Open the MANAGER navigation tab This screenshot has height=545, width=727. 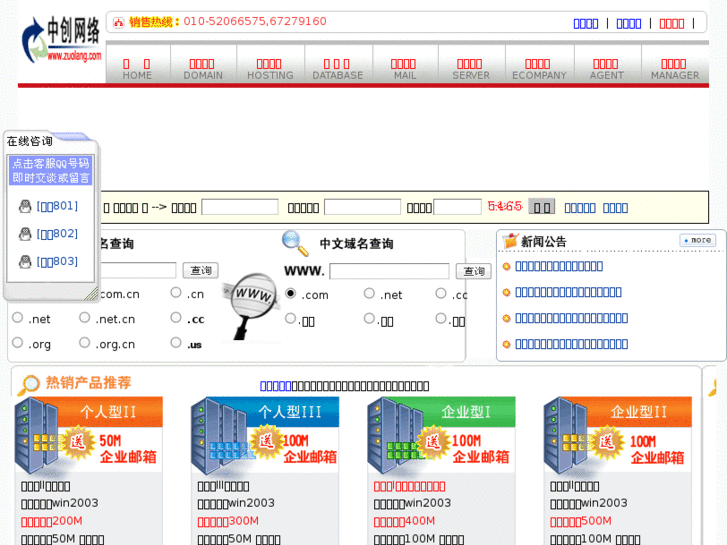(675, 69)
